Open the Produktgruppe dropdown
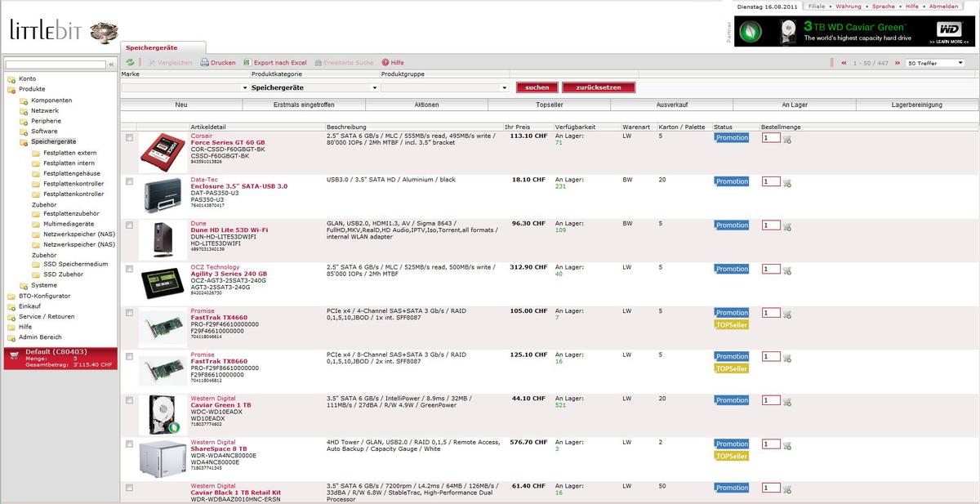 [x=445, y=87]
